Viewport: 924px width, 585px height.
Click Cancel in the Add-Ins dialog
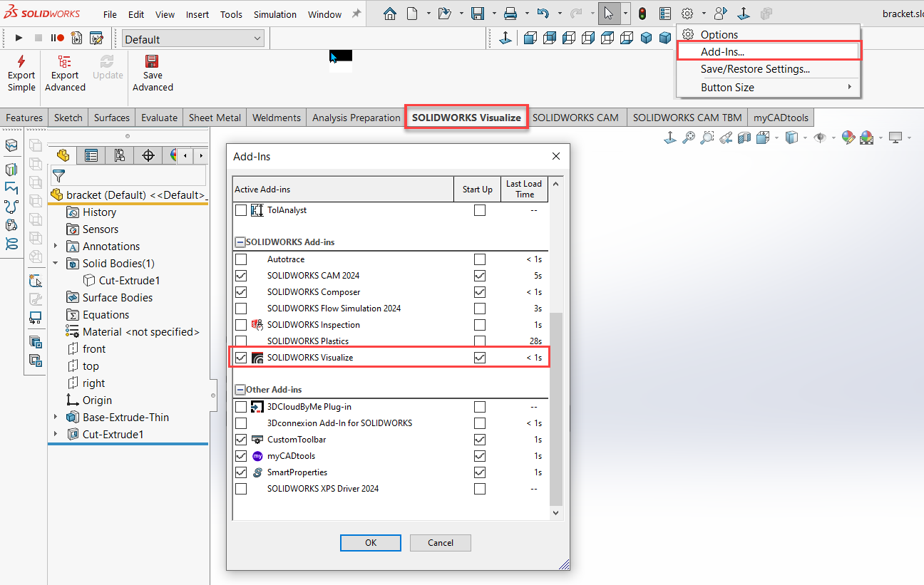point(440,542)
